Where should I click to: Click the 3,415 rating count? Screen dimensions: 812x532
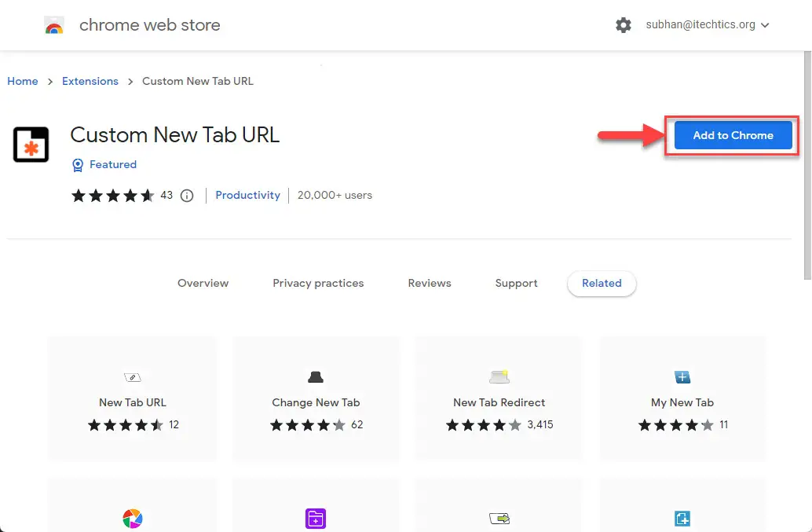(x=540, y=425)
